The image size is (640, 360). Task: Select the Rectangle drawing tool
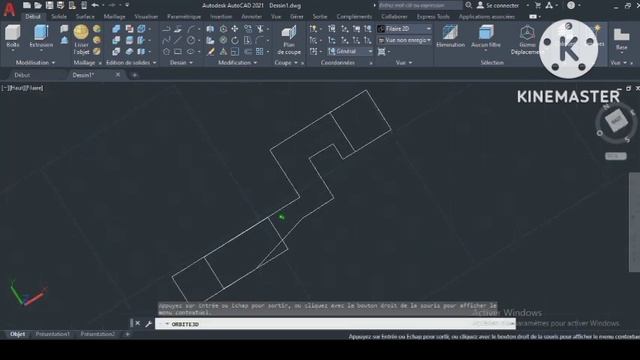click(178, 52)
